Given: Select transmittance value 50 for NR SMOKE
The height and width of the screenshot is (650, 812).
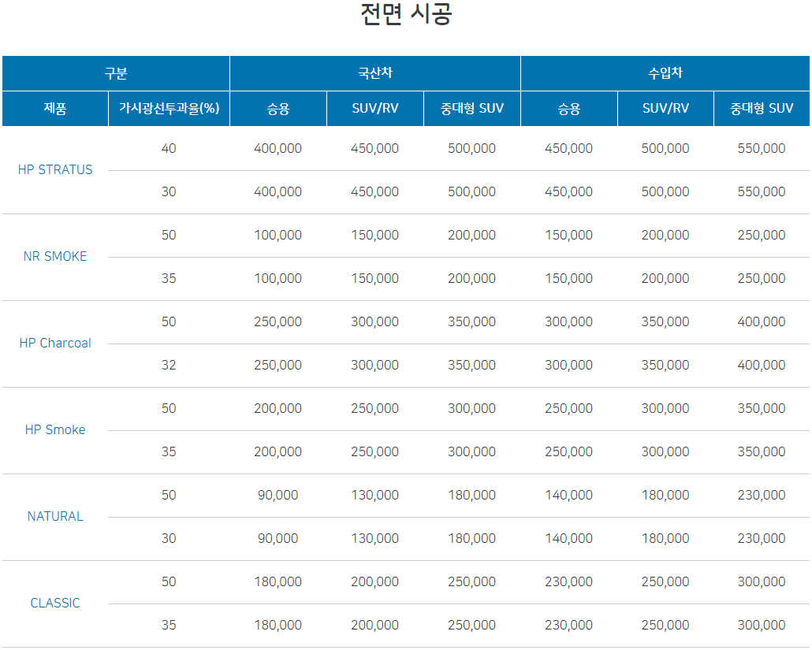Looking at the screenshot, I should tap(169, 235).
